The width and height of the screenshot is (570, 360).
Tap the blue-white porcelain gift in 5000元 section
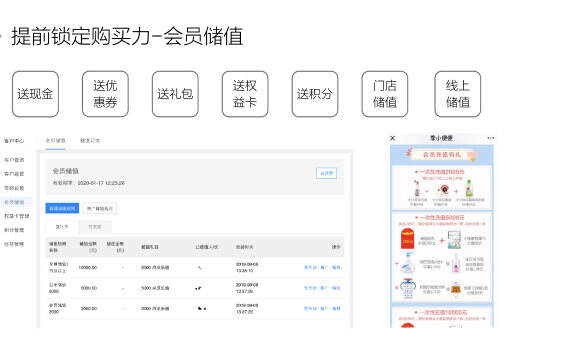tap(408, 288)
